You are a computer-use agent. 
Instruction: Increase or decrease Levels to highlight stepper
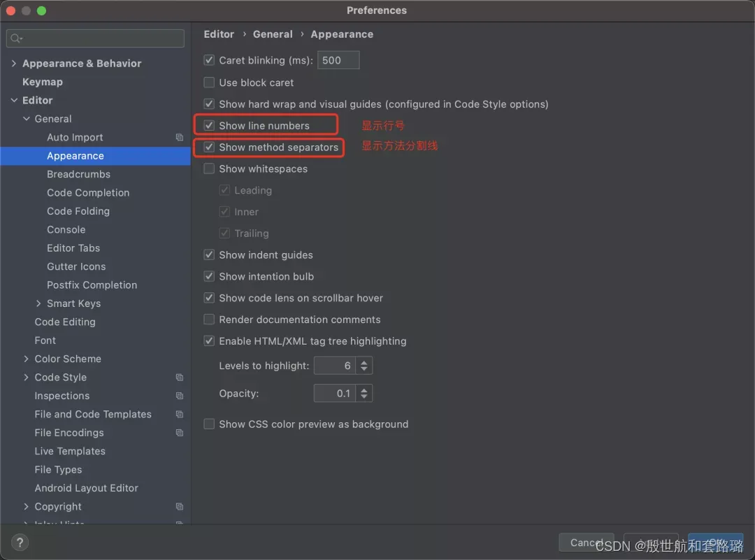tap(364, 366)
